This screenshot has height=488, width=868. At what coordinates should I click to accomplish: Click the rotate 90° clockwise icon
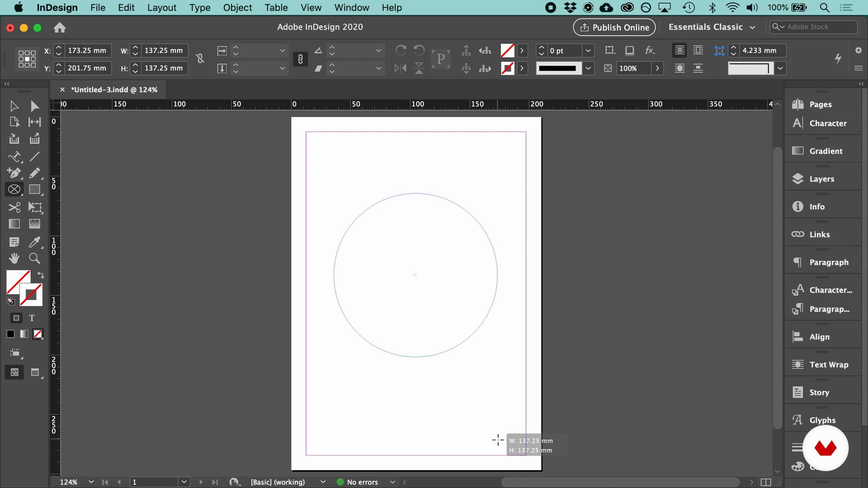401,50
